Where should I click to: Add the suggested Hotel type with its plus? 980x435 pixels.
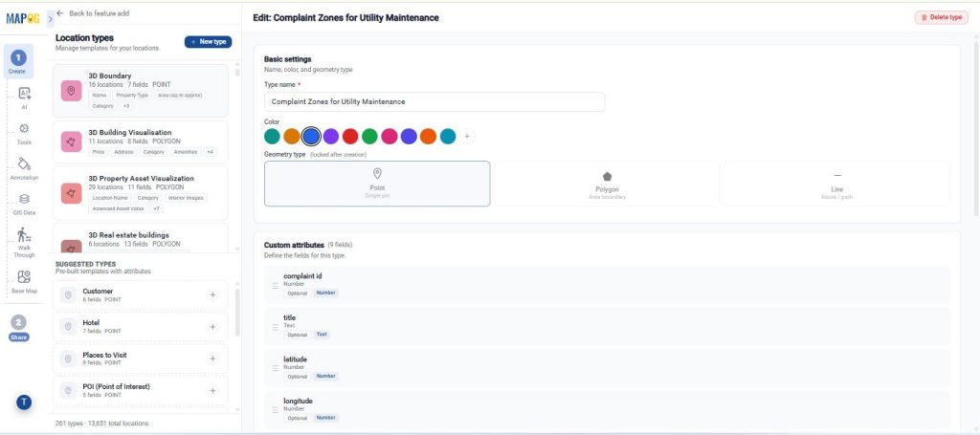tap(212, 326)
